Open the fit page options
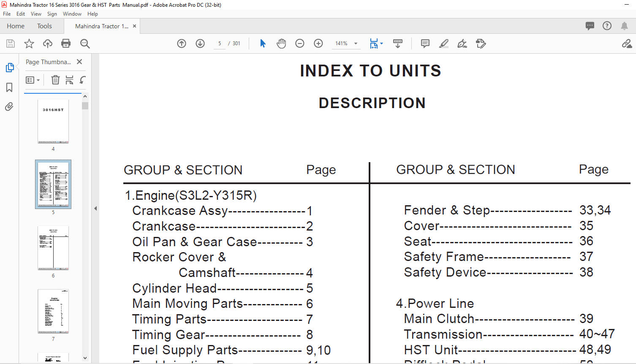 376,43
